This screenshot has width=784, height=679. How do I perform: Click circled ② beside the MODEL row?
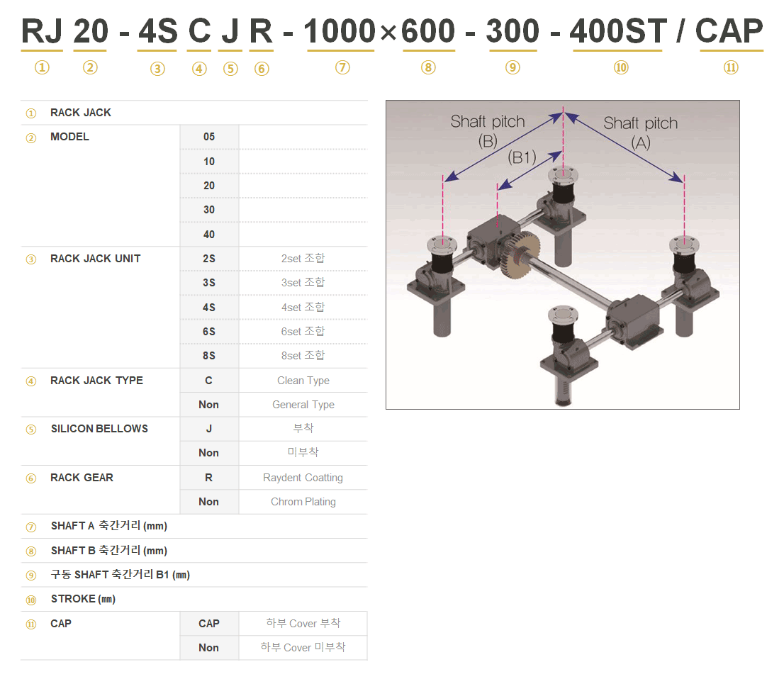point(30,138)
